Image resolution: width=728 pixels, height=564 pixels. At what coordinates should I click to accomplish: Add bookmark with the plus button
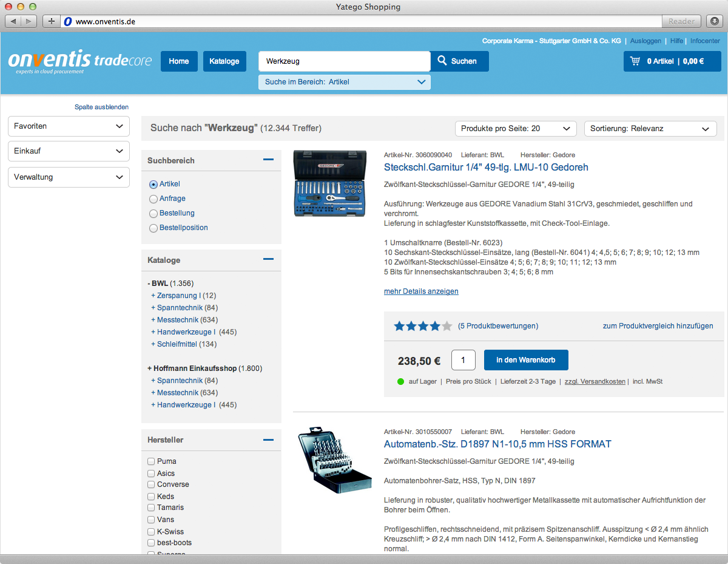tap(52, 21)
